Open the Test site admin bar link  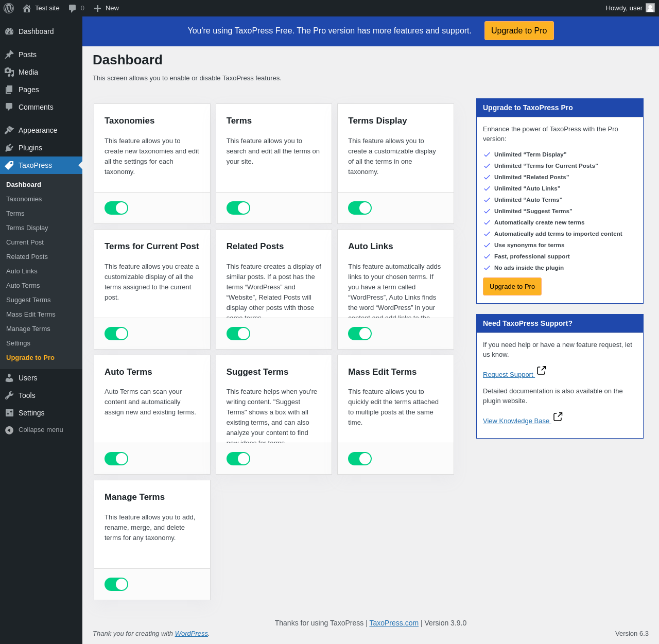pos(47,8)
